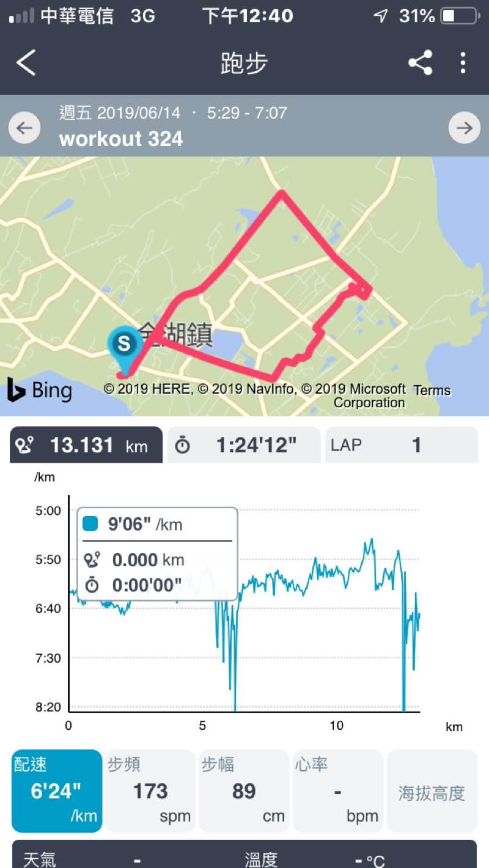The height and width of the screenshot is (868, 489).
Task: Tap the back arrow in header
Action: pos(26,63)
